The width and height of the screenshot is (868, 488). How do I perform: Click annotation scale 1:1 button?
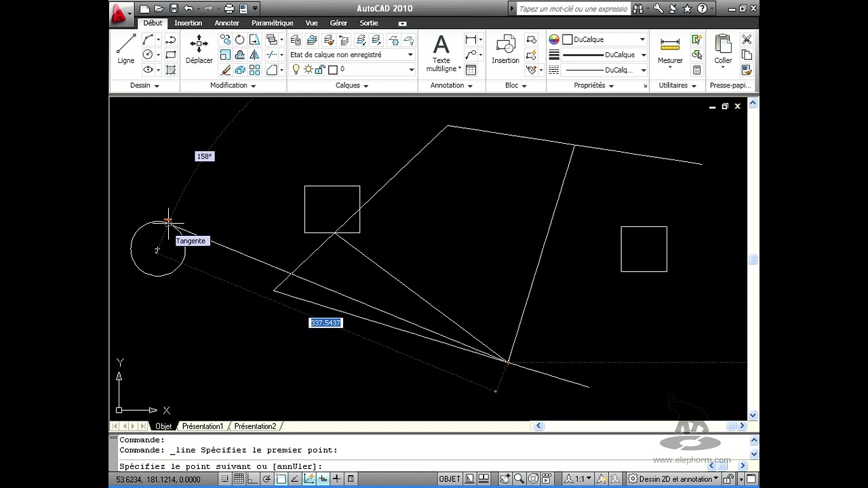(x=578, y=479)
